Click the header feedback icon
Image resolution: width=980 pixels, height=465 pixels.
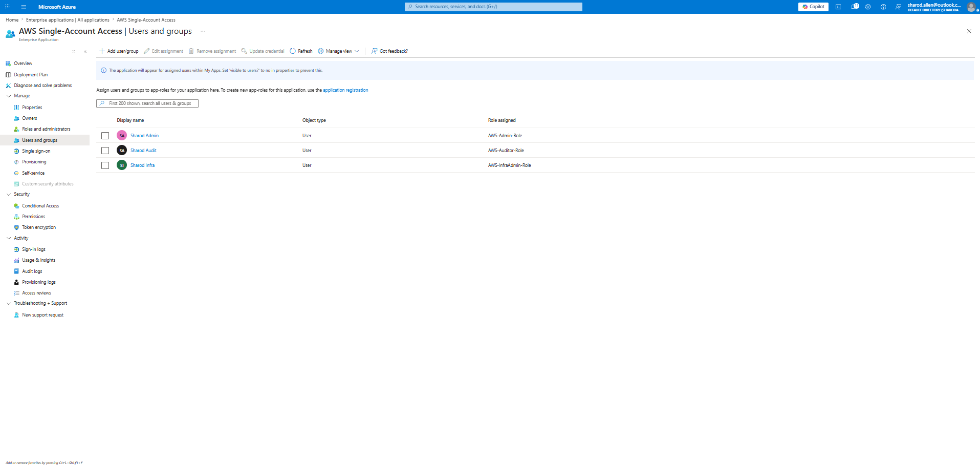pos(898,7)
